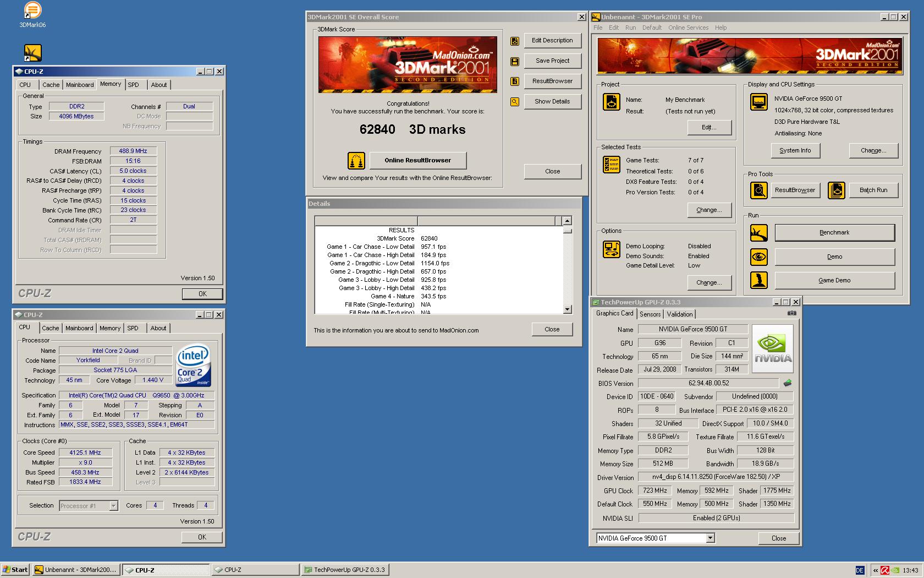This screenshot has height=578, width=924.
Task: Click the Online ResultBrowser people icon
Action: point(356,161)
